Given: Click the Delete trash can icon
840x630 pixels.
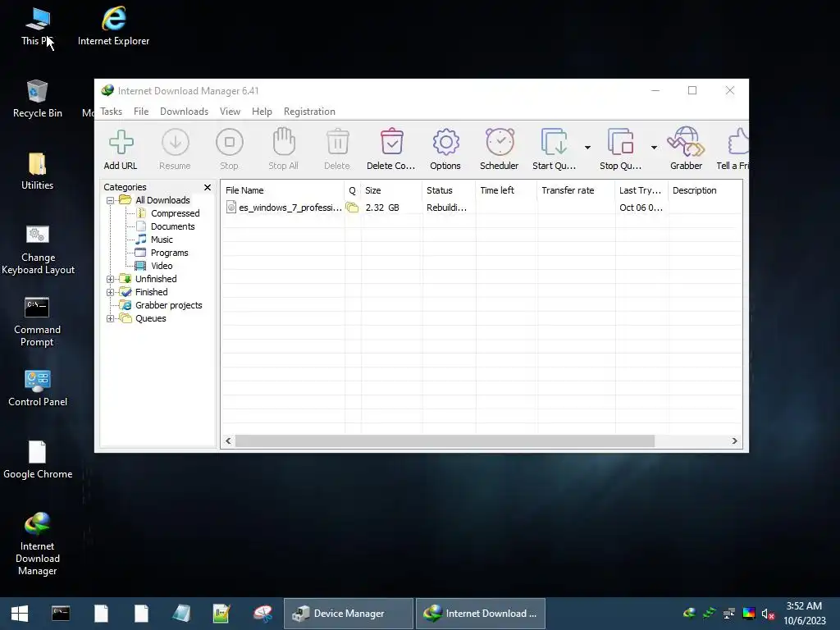Looking at the screenshot, I should [337, 143].
